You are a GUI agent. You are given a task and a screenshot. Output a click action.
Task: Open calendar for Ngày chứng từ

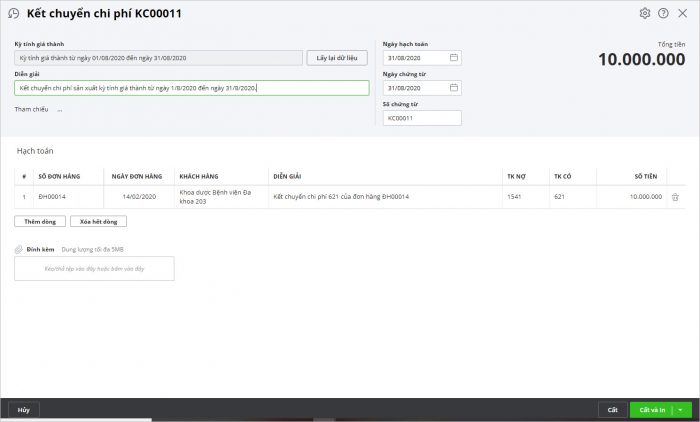(454, 88)
